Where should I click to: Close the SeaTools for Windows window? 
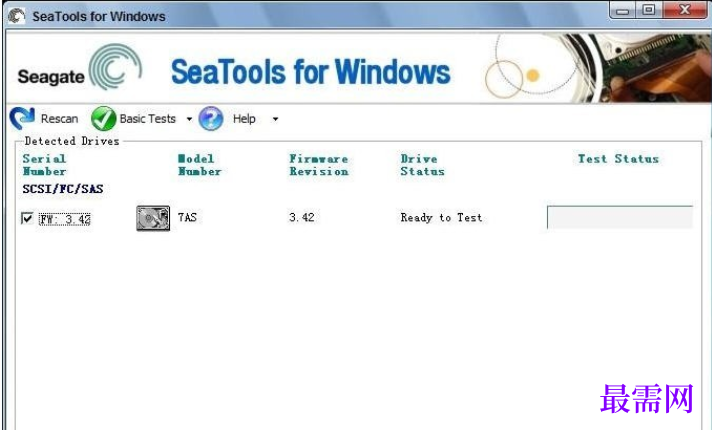coord(685,10)
